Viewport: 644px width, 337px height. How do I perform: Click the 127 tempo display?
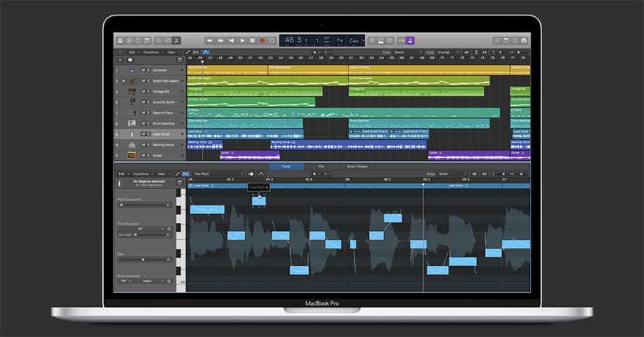[326, 39]
